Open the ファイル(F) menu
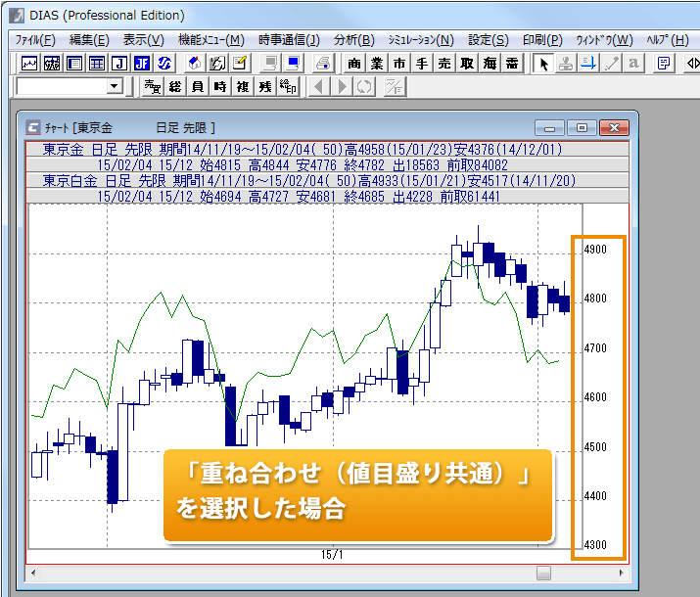Viewport: 700px width, 597px height. point(35,40)
